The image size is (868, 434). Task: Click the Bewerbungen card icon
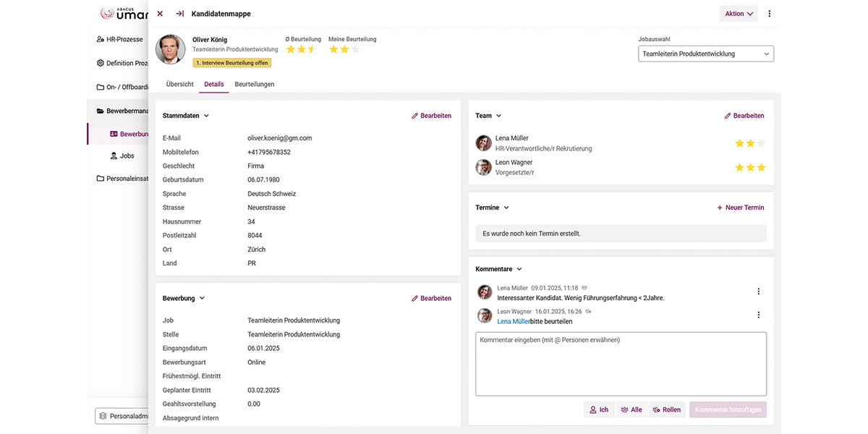(x=114, y=133)
